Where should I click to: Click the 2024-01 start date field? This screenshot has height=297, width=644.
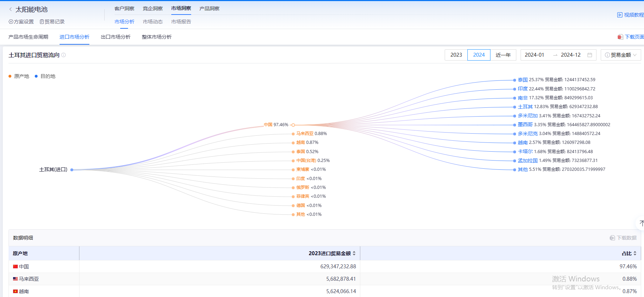pos(534,55)
